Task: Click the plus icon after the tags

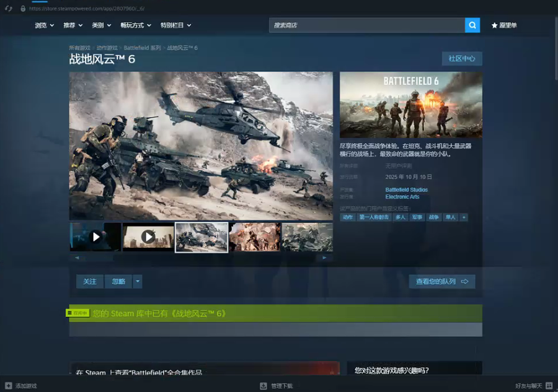Action: click(x=464, y=217)
